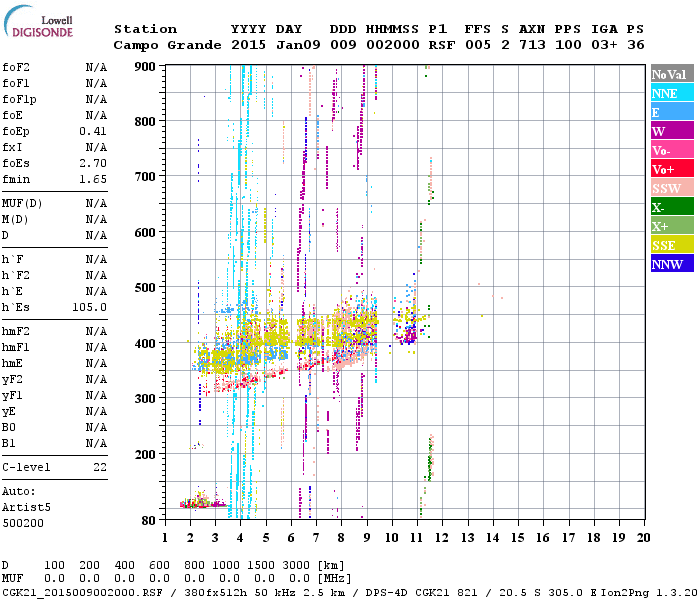This screenshot has width=700, height=600.
Task: Click the 500200 version number text
Action: [x=23, y=523]
